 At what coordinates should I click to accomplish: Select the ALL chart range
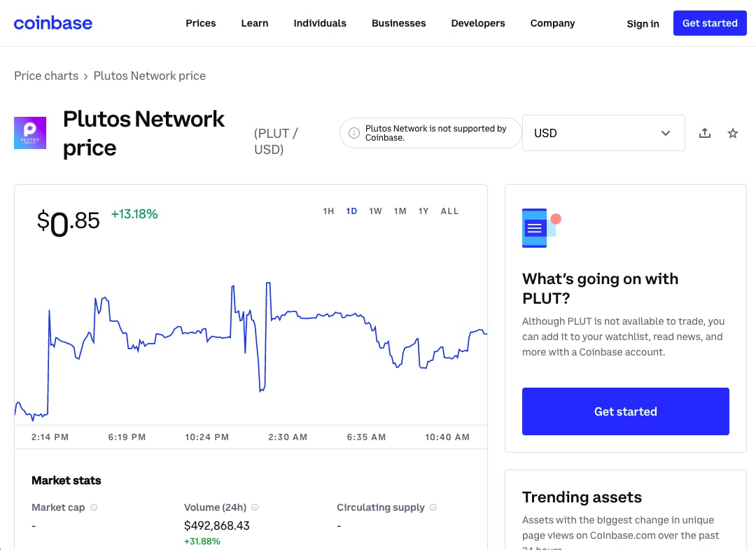(449, 211)
